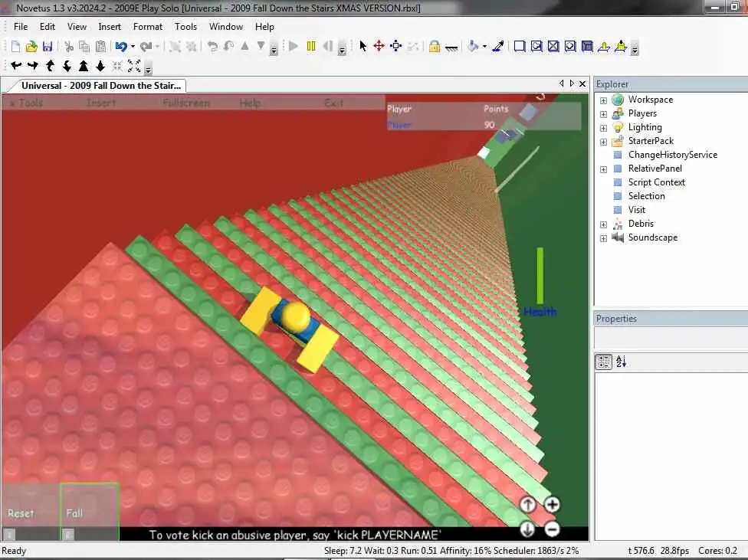
Task: Choose the blue Resize handles tool
Action: click(x=395, y=46)
